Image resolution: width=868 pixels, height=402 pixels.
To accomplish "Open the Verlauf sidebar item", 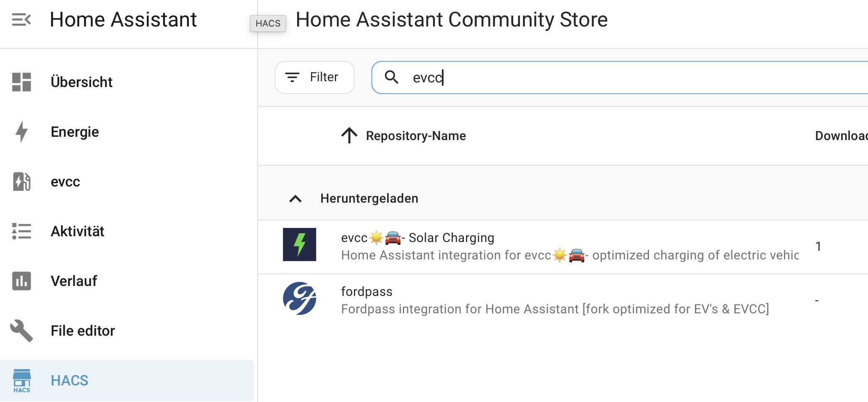I will 74,281.
